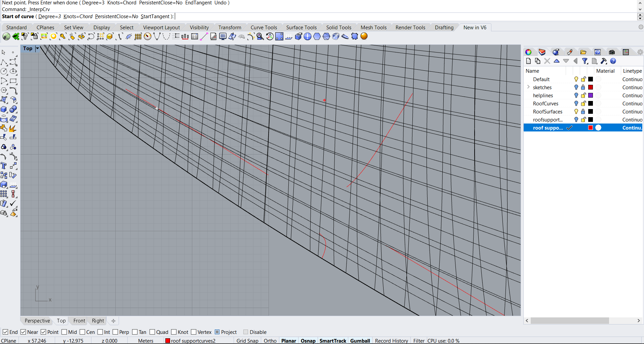
Task: Toggle lock of RoofSurfaces layer
Action: (x=583, y=111)
